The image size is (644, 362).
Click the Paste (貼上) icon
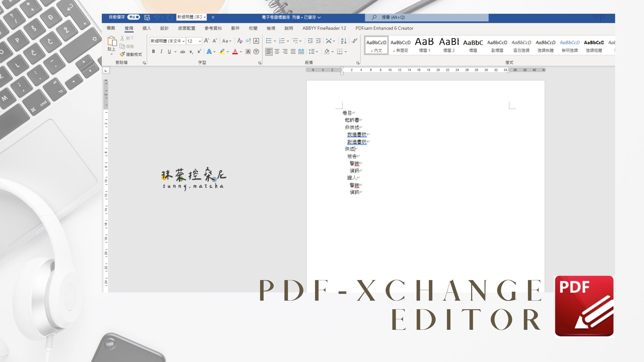coord(112,41)
